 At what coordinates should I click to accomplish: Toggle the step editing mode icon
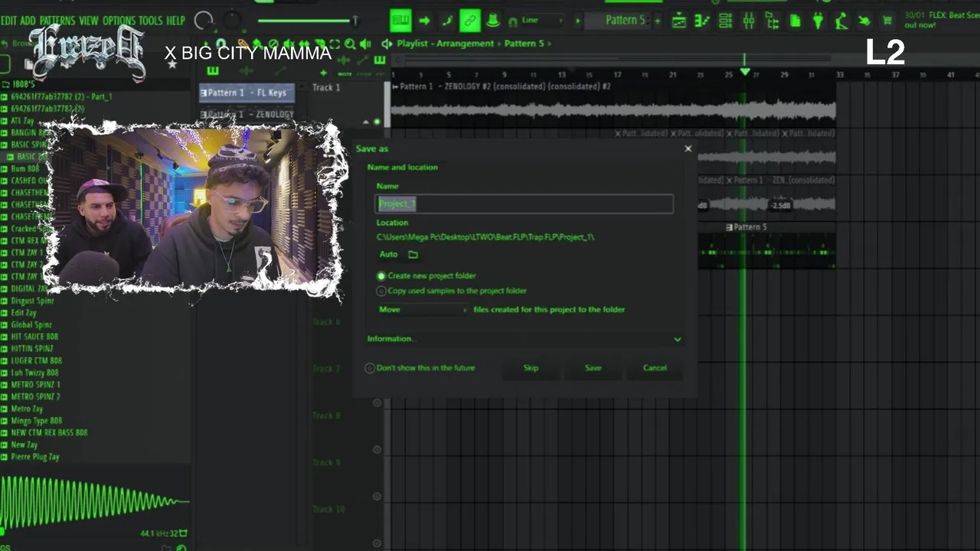coord(447,21)
